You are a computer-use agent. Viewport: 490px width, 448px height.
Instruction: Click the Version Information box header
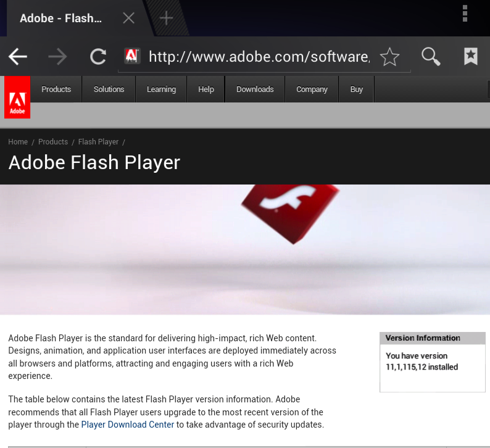[x=433, y=338]
